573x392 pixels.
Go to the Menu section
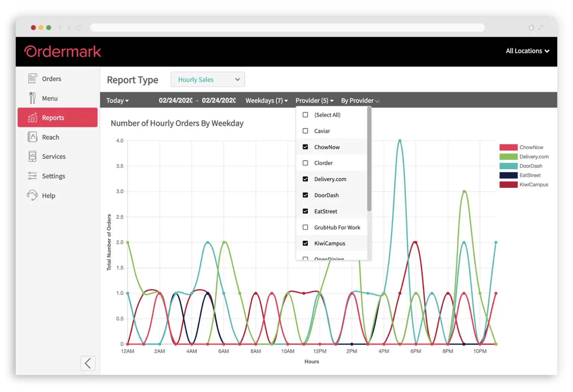pos(57,98)
